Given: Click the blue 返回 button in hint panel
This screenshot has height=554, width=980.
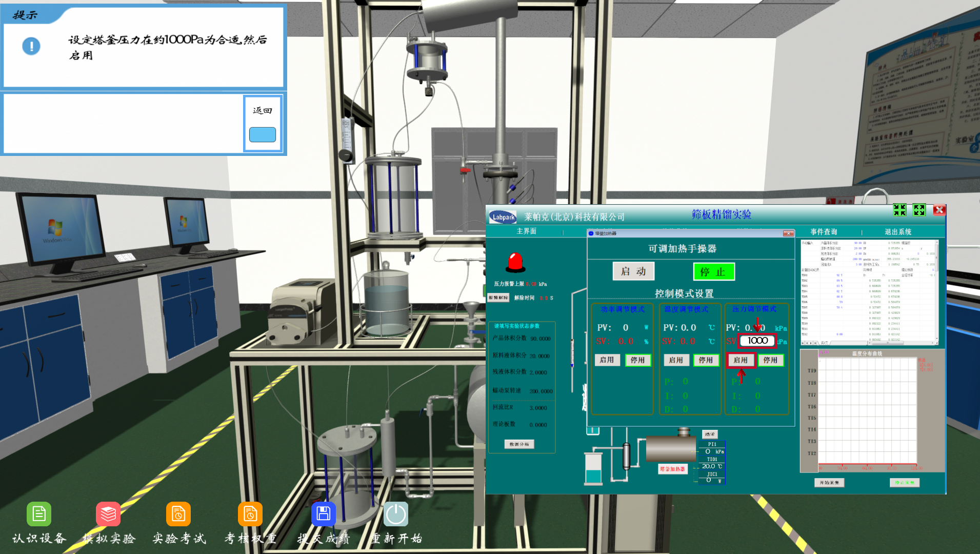Looking at the screenshot, I should (x=263, y=134).
